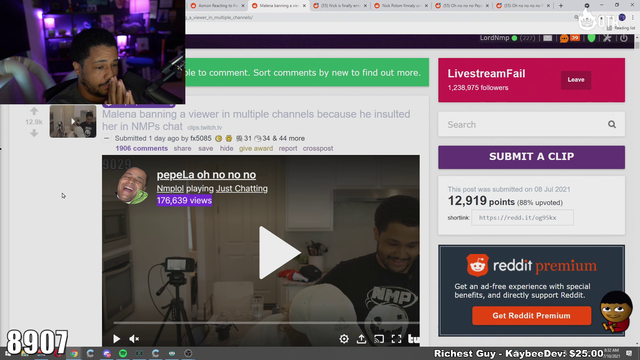Click the green shield icon
This screenshot has height=360, width=640.
[x=591, y=38]
